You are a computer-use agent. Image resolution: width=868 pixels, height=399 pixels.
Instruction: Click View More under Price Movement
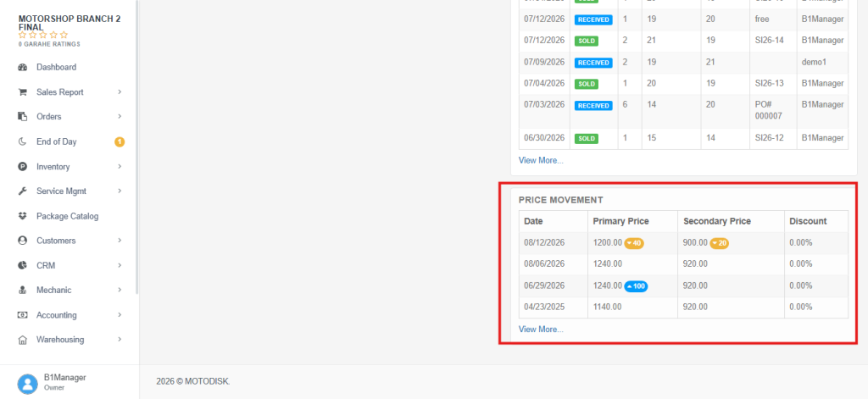pyautogui.click(x=541, y=330)
